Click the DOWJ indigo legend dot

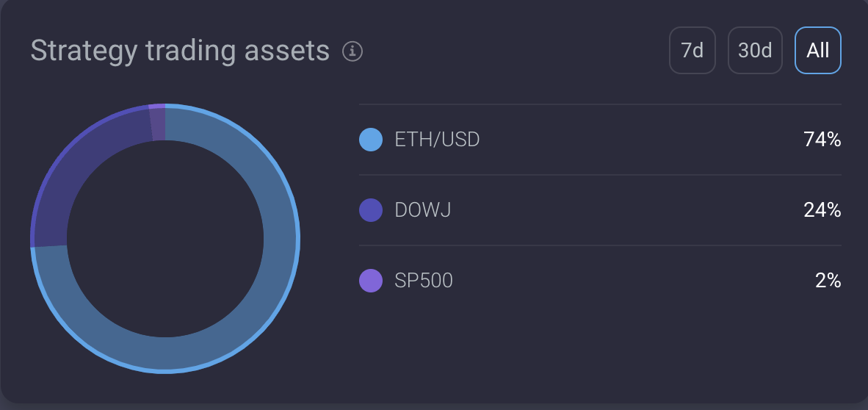pos(371,210)
